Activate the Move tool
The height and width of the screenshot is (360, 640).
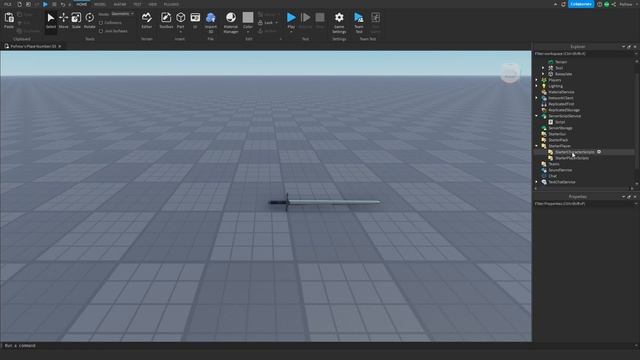click(x=63, y=21)
